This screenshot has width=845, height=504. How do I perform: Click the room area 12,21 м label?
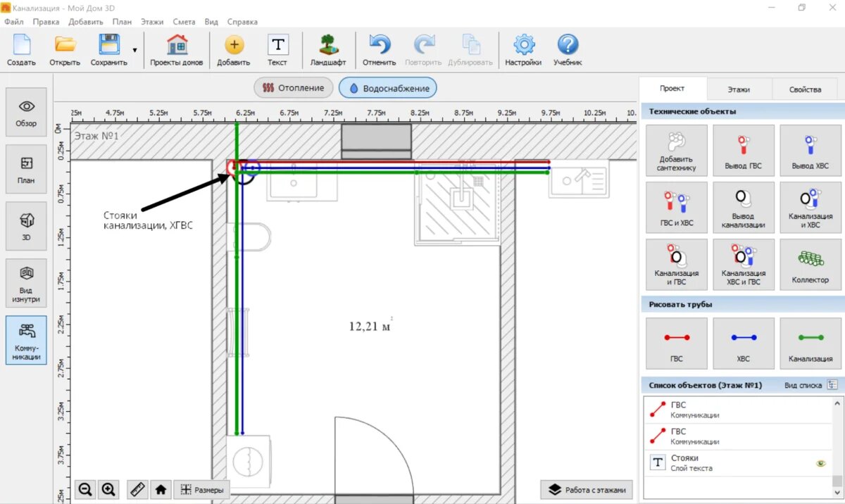(x=370, y=326)
